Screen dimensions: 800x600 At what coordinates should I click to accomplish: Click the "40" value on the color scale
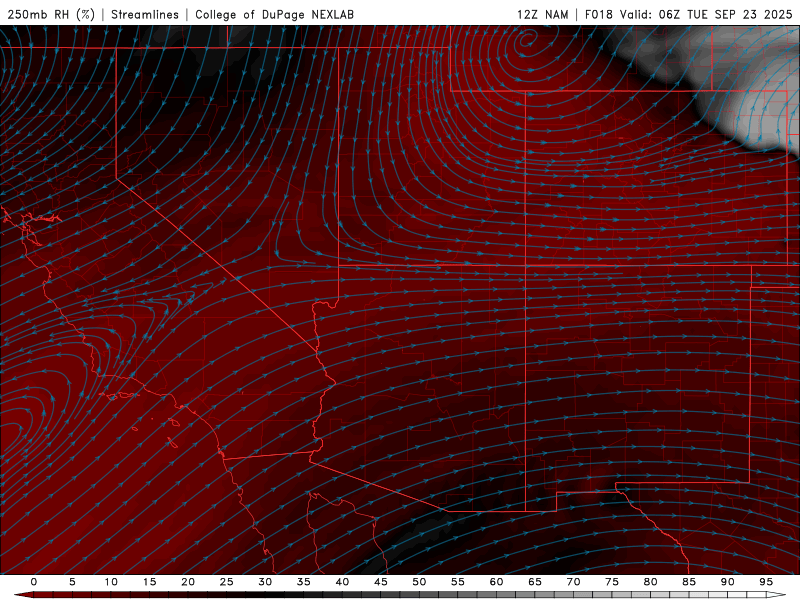coord(342,582)
